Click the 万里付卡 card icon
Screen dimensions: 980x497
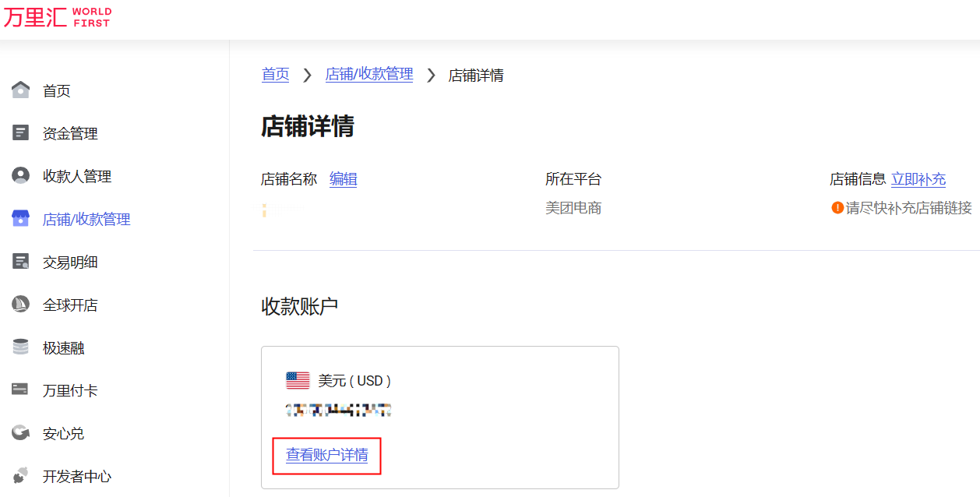click(x=20, y=389)
